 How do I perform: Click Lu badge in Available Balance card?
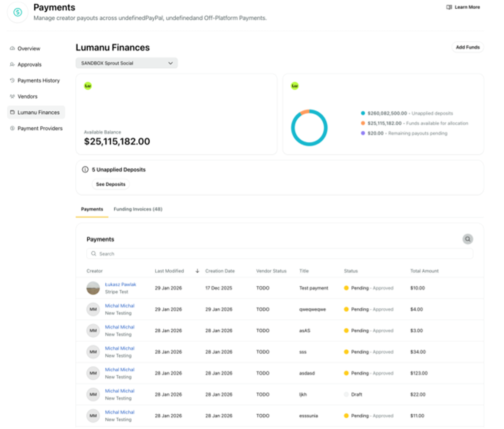(88, 86)
